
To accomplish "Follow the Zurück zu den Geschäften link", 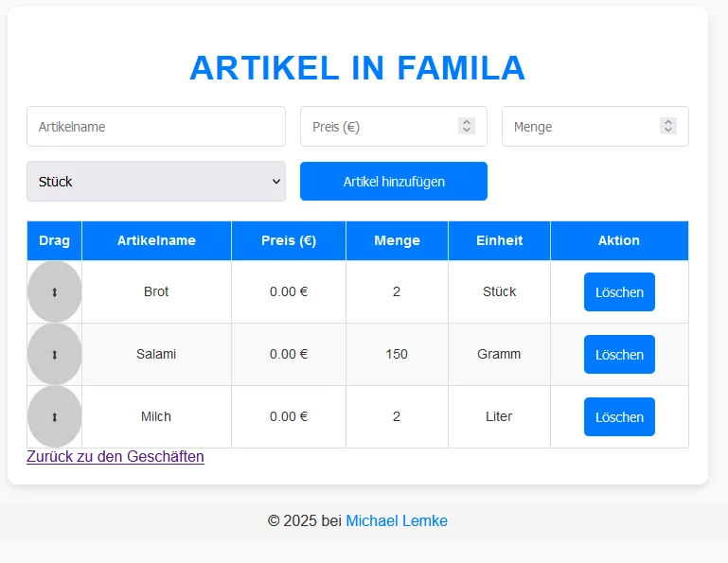I will tap(115, 457).
